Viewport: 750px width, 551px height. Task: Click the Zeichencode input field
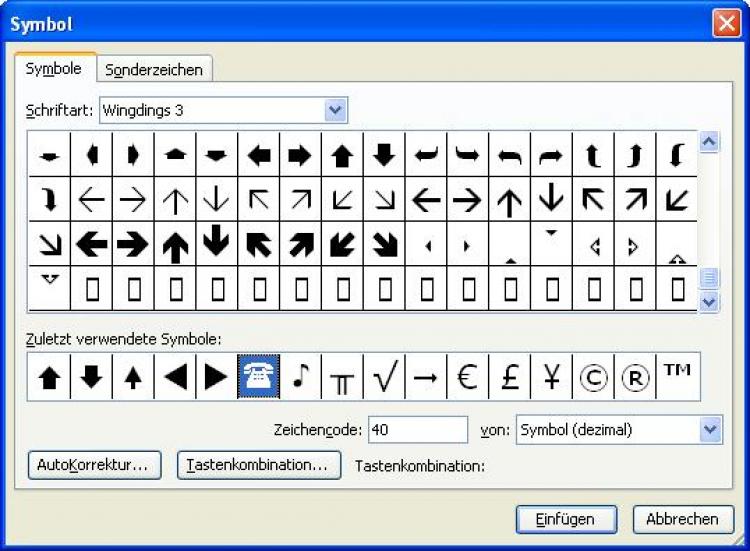coord(417,430)
